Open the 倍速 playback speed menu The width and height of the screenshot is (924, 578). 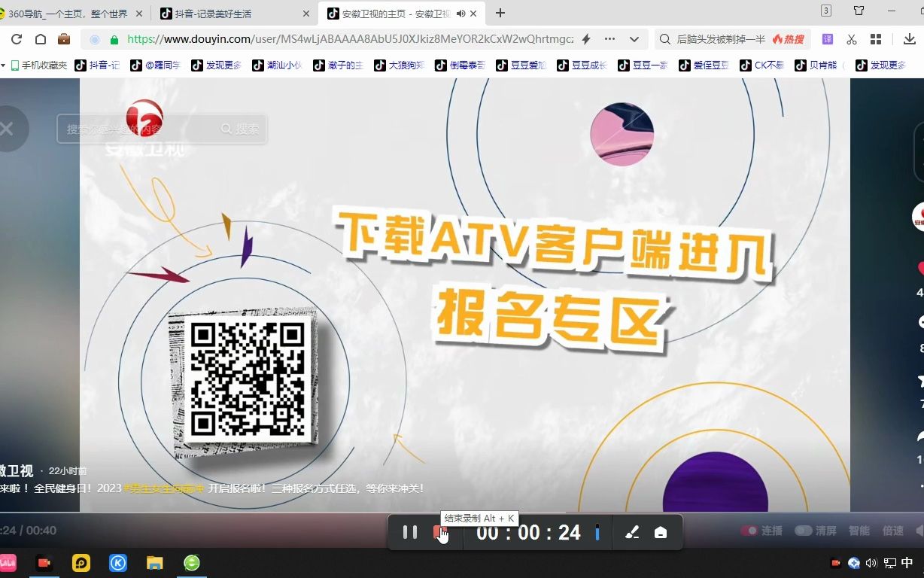click(x=893, y=531)
